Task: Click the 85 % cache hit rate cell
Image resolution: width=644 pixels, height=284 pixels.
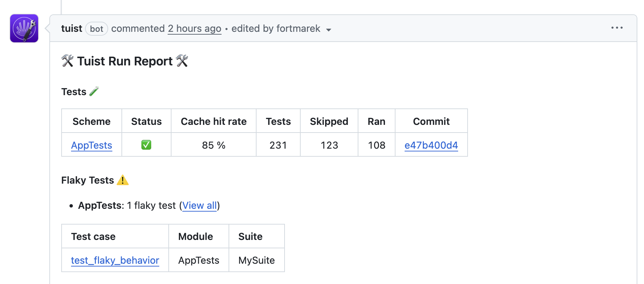Action: tap(213, 145)
